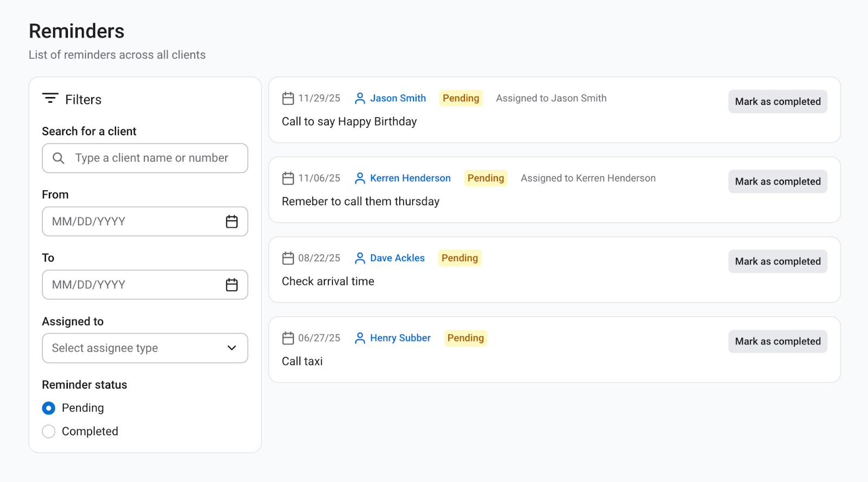This screenshot has height=482, width=868.
Task: Click the Filters icon in the sidebar
Action: (50, 99)
